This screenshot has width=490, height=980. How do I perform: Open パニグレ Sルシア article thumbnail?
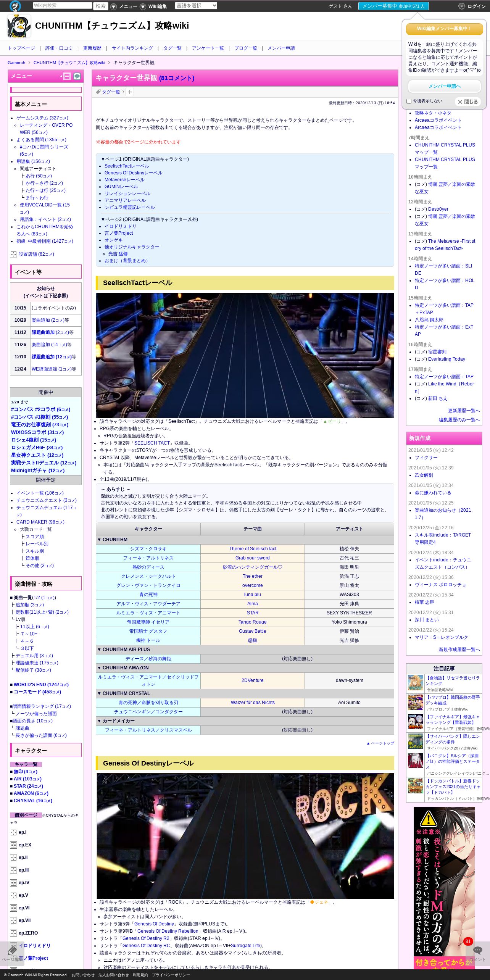coord(416,761)
